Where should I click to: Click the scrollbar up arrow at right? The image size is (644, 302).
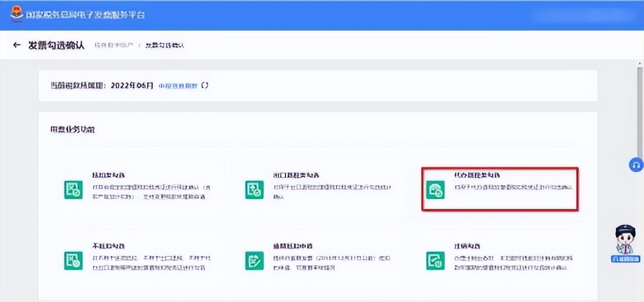coord(640,64)
